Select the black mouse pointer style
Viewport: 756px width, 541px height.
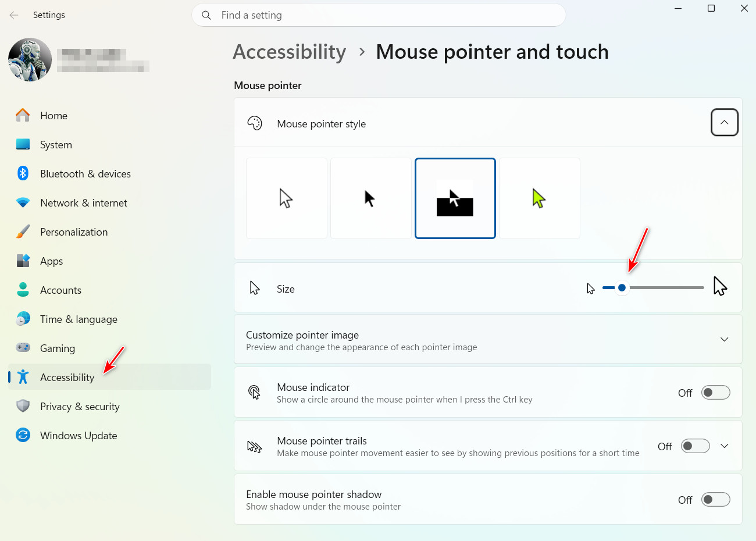[x=371, y=198]
